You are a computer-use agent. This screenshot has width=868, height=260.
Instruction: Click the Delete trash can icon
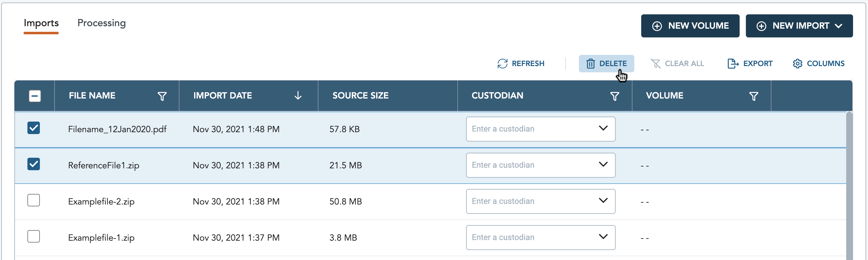(x=590, y=63)
